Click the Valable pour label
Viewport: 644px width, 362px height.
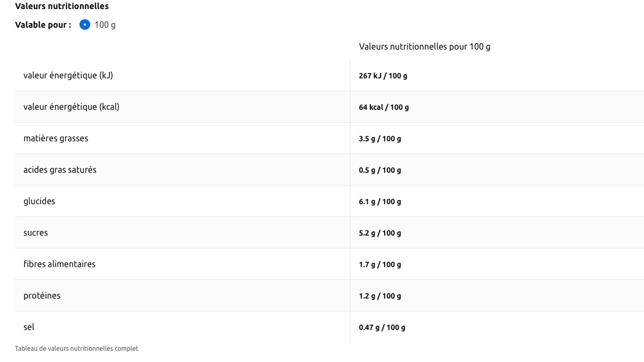tap(43, 25)
